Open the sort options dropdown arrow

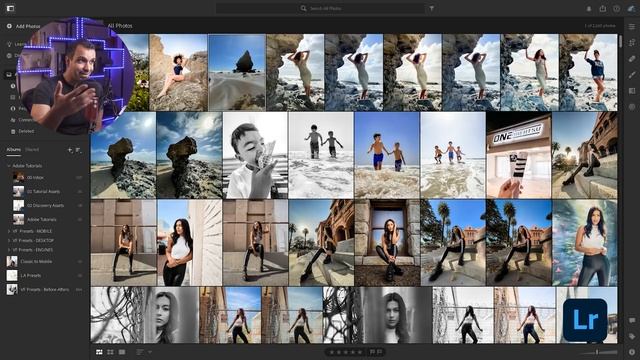150,352
